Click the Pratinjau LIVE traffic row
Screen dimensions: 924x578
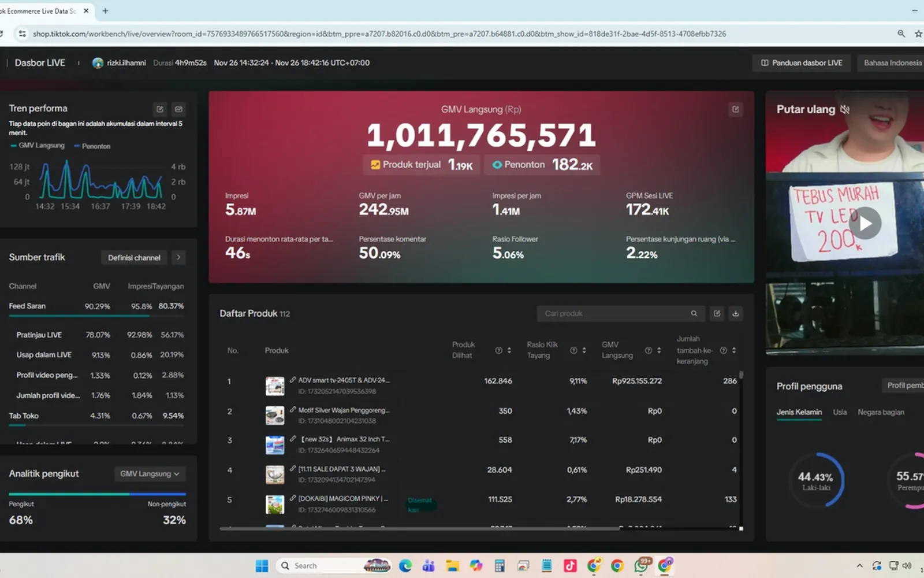click(x=100, y=335)
